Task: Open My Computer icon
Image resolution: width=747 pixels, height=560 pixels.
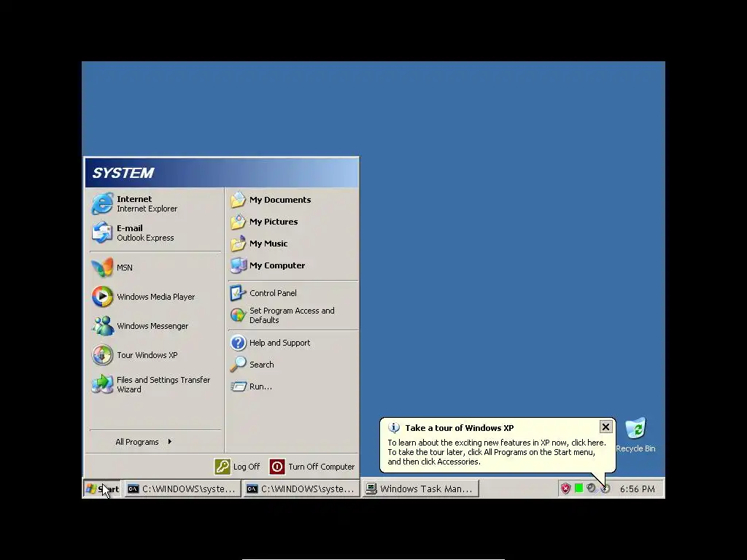Action: point(239,265)
